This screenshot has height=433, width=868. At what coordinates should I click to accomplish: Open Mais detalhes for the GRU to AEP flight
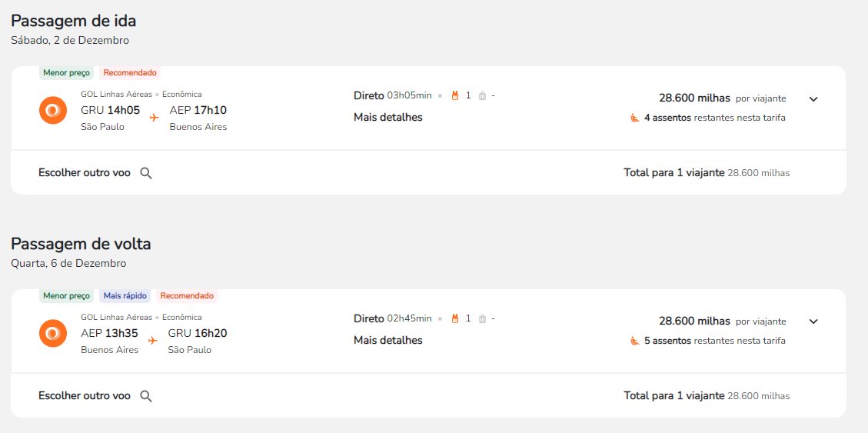pyautogui.click(x=388, y=118)
